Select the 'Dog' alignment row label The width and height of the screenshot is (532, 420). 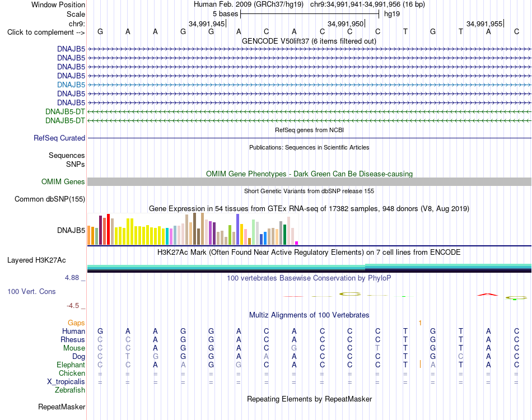[79, 357]
